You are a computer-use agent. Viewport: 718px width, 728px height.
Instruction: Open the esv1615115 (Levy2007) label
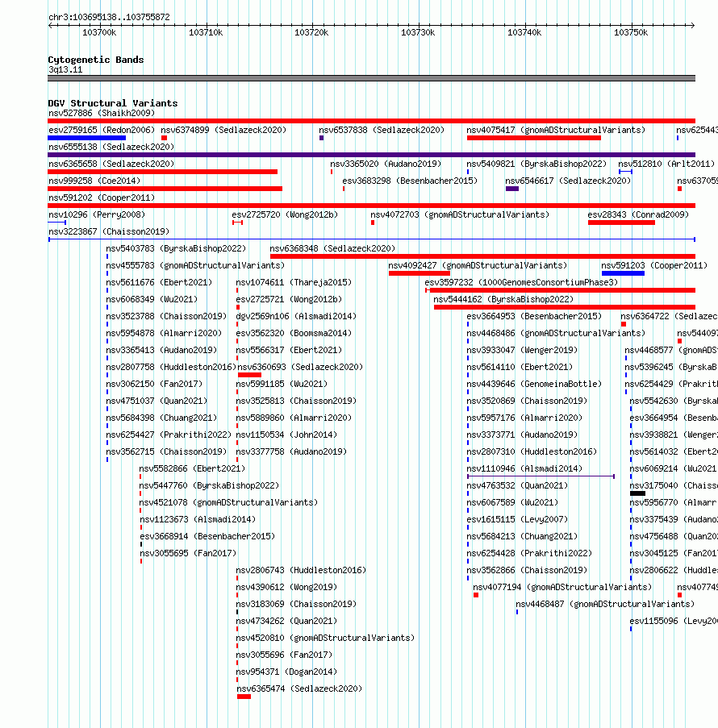[x=517, y=519]
